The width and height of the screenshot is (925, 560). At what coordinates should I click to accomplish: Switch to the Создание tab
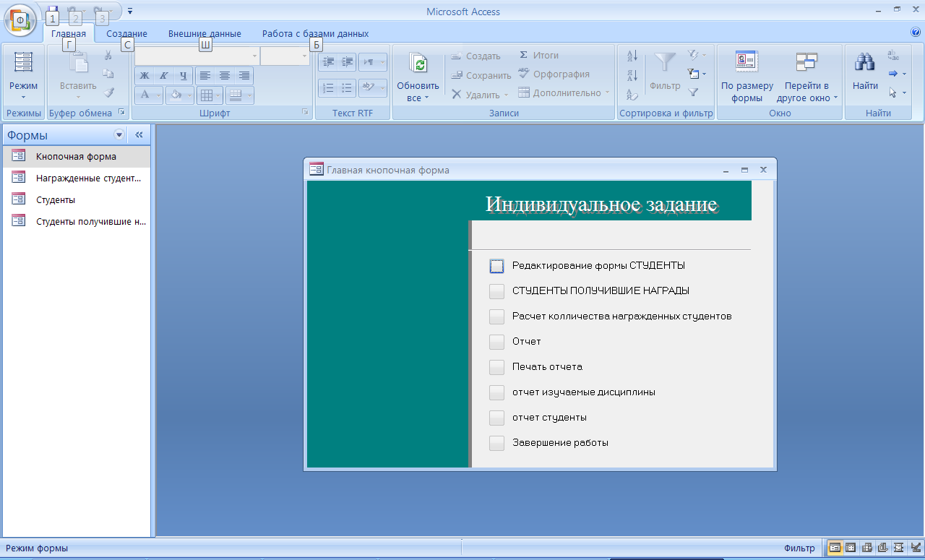(x=126, y=34)
